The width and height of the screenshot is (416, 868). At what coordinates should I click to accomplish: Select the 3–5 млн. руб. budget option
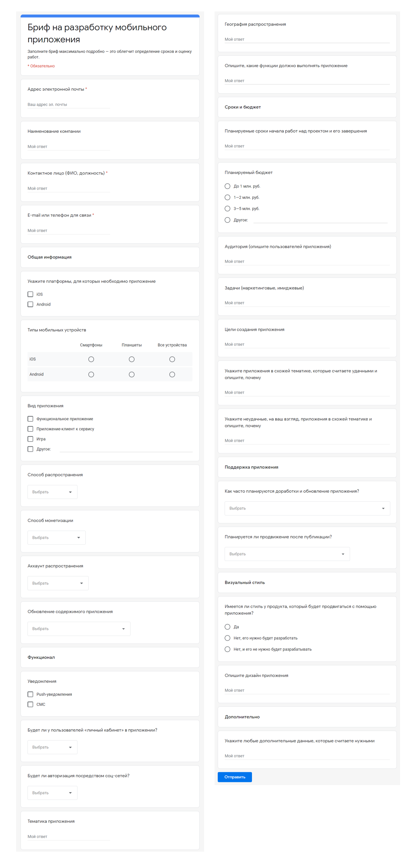[x=228, y=209]
